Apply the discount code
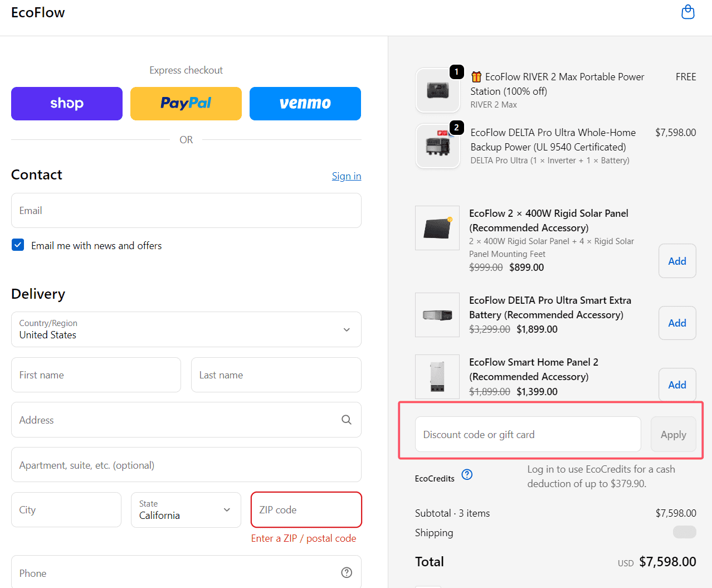 click(674, 434)
